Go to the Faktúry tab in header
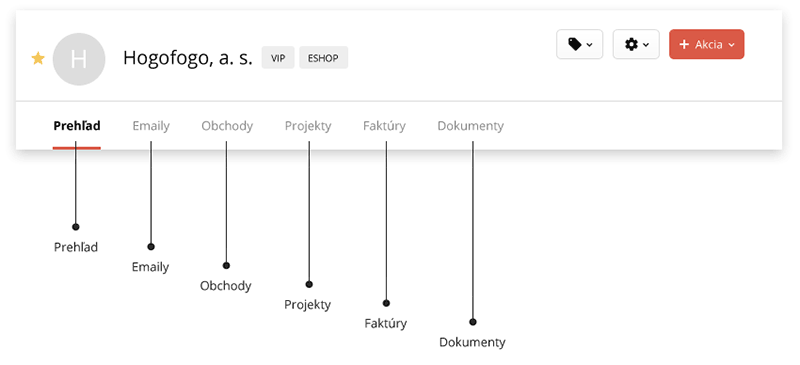 point(384,126)
